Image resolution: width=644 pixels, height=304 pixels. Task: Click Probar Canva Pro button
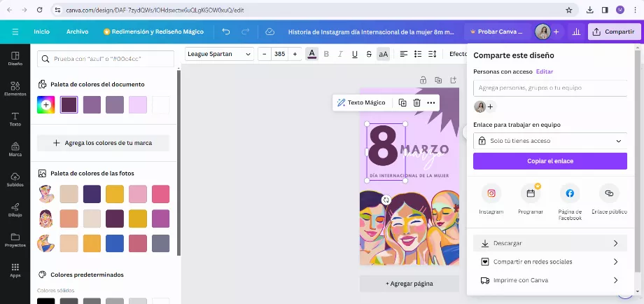click(x=496, y=32)
